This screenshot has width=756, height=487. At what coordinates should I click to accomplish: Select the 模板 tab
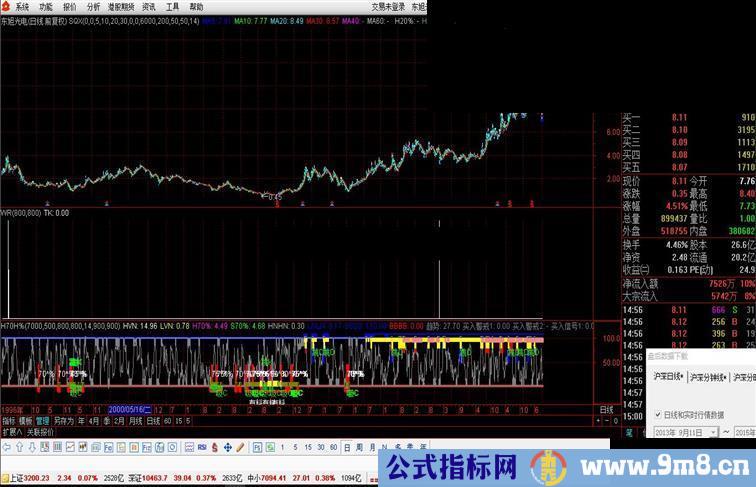click(x=25, y=421)
